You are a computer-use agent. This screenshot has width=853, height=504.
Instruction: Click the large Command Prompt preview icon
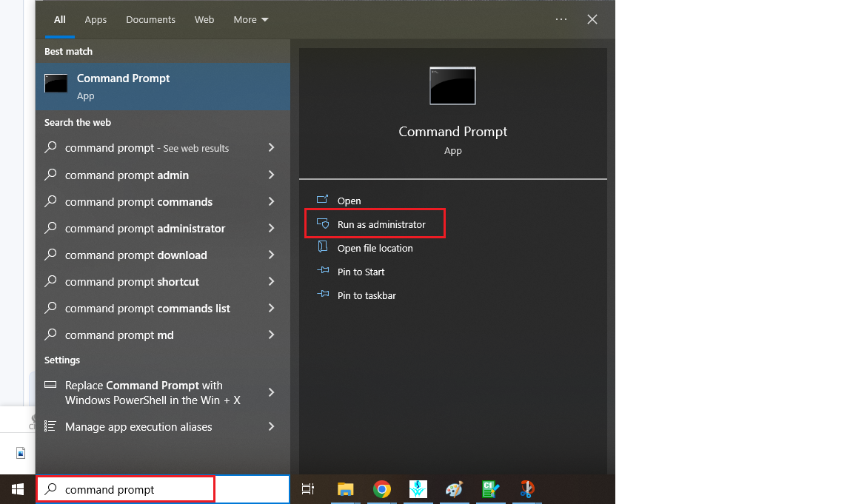(452, 86)
